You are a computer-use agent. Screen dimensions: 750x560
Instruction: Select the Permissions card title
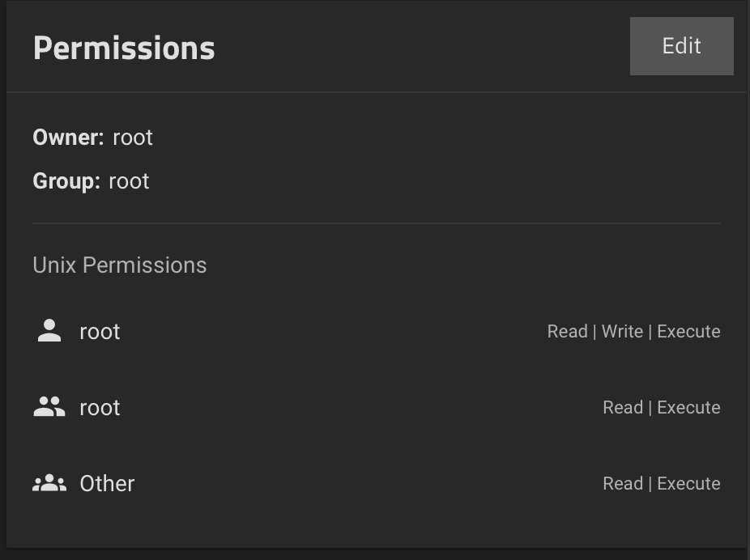pyautogui.click(x=124, y=49)
